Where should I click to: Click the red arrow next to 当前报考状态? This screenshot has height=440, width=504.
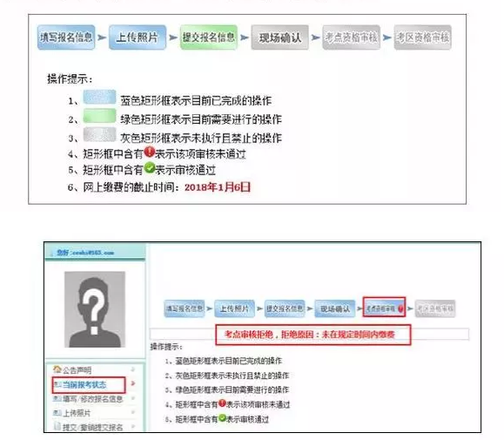pos(133,383)
